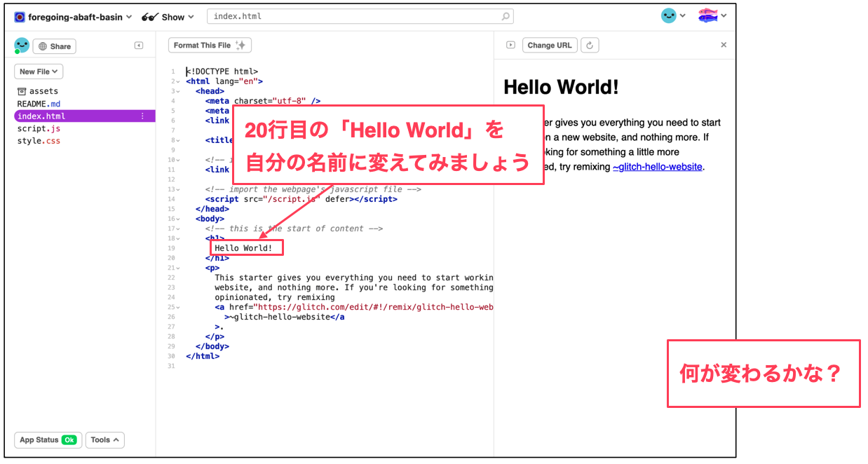The height and width of the screenshot is (464, 868).
Task: Click the ~glitch-hello-website link in preview
Action: tap(657, 167)
